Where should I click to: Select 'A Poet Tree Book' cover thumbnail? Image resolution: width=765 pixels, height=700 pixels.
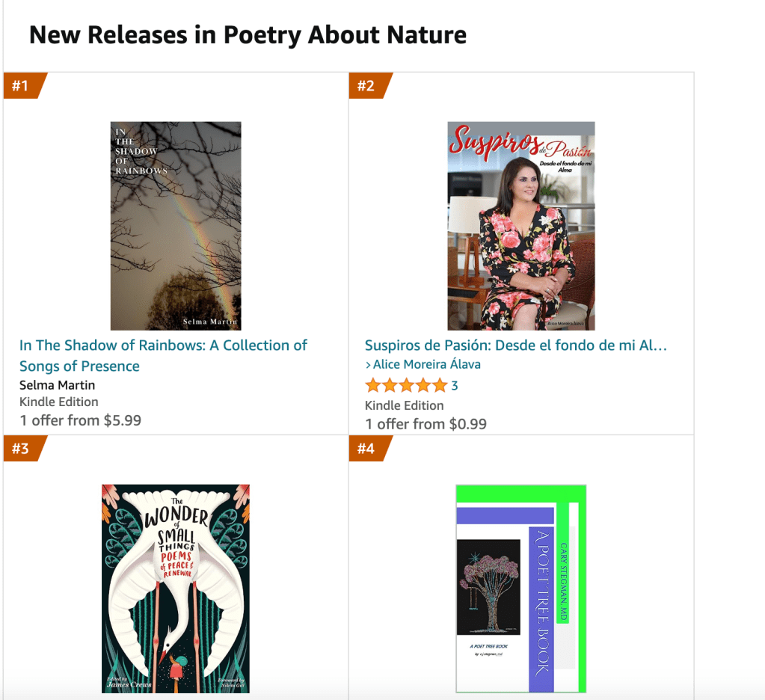[520, 588]
